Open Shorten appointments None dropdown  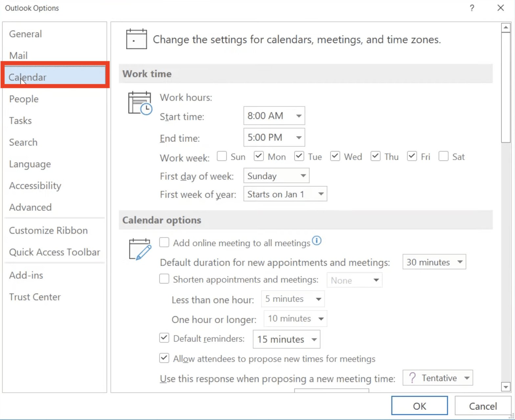pos(354,280)
